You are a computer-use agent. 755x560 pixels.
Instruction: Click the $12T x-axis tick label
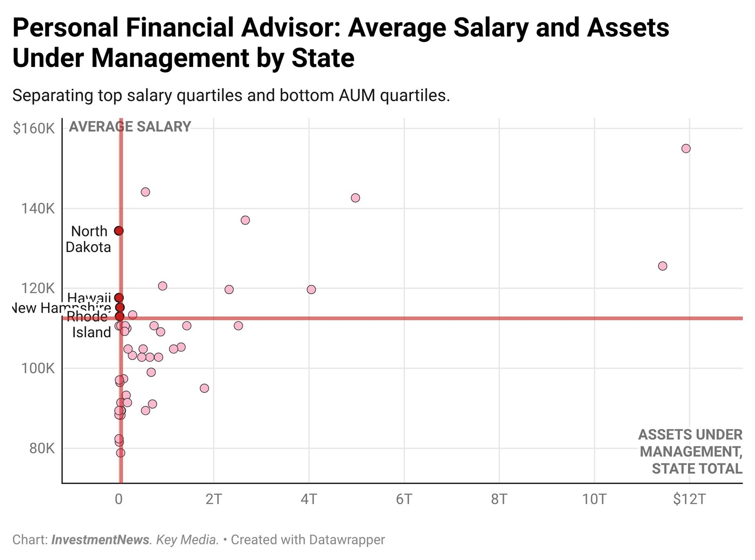[689, 499]
